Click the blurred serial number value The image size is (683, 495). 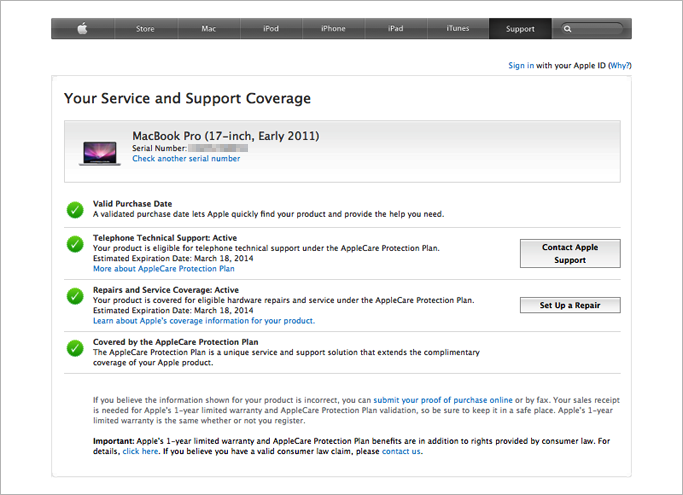coord(218,148)
